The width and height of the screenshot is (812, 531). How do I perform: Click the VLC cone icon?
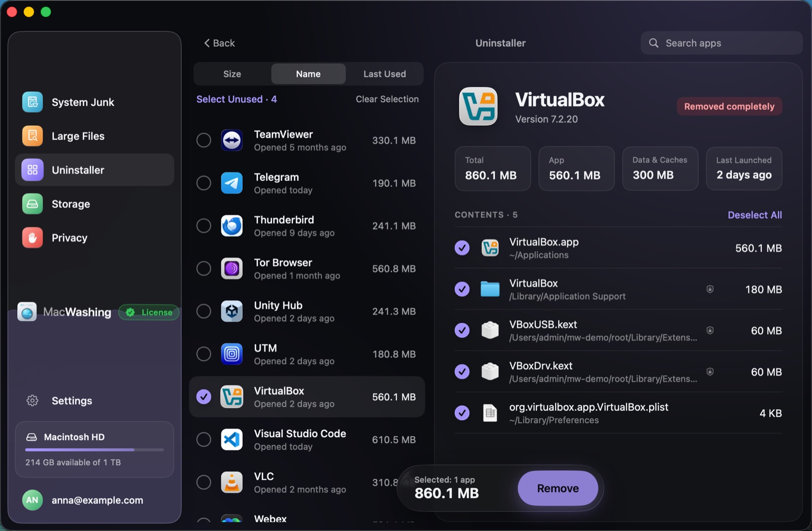tap(232, 482)
